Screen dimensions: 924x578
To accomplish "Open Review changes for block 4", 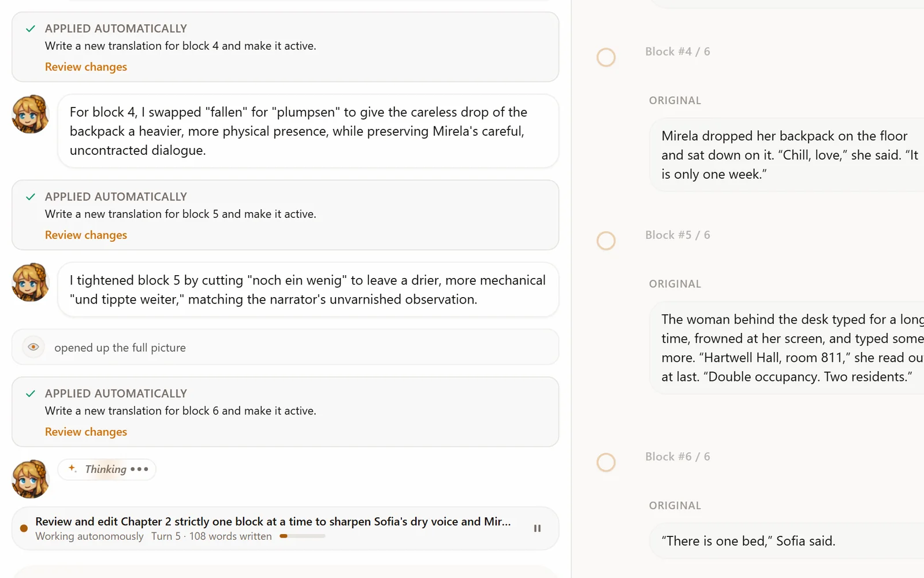I will [86, 67].
